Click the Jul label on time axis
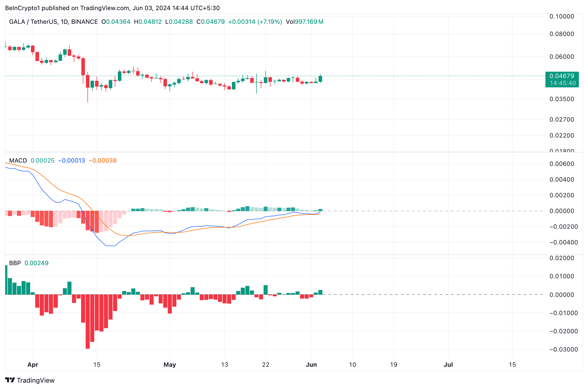The image size is (588, 389). [448, 365]
